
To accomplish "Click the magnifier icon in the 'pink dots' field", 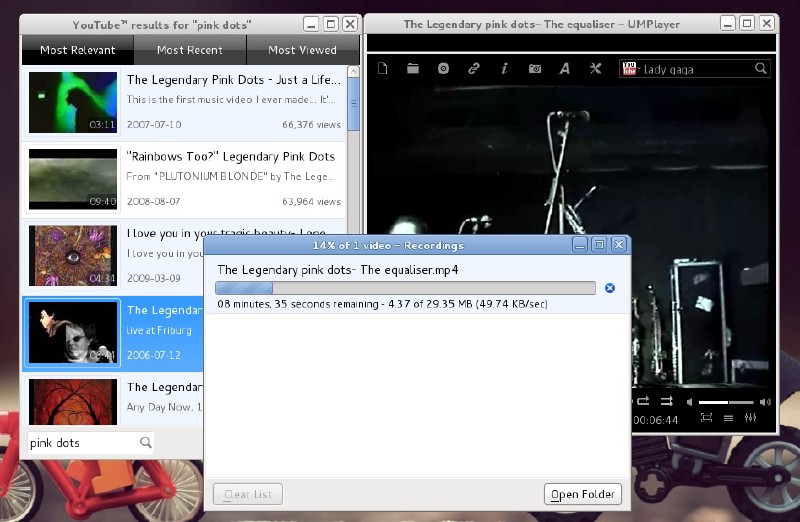I will click(145, 442).
